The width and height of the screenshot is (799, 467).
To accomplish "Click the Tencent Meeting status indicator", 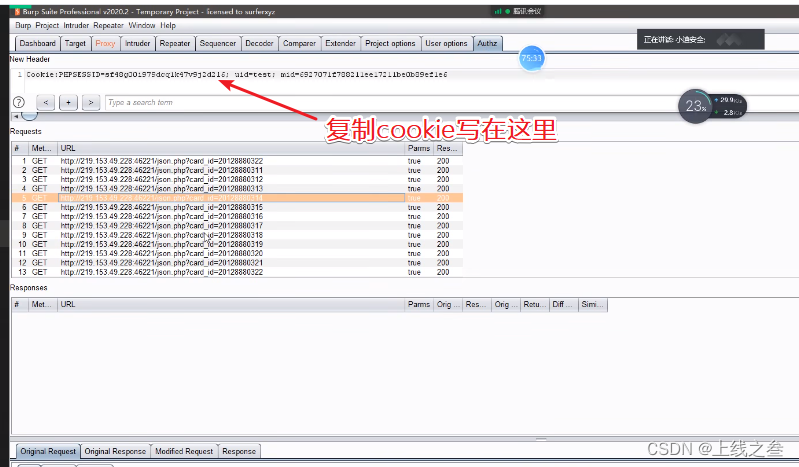I will pyautogui.click(x=518, y=11).
